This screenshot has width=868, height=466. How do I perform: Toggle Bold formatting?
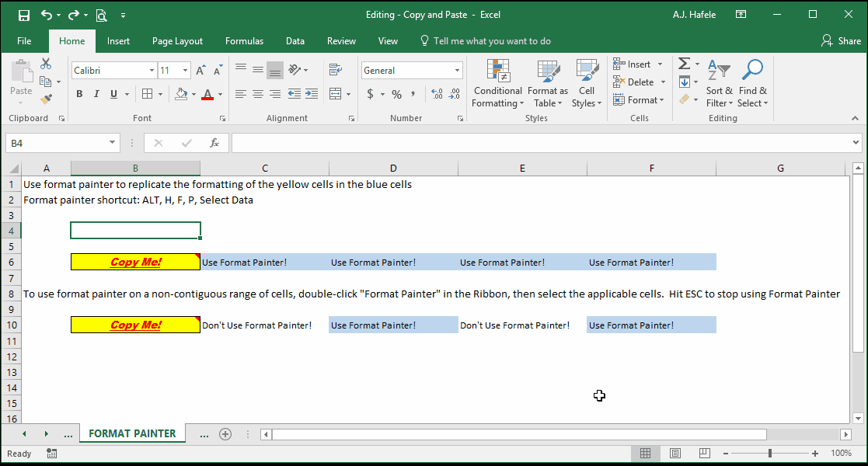[x=79, y=94]
